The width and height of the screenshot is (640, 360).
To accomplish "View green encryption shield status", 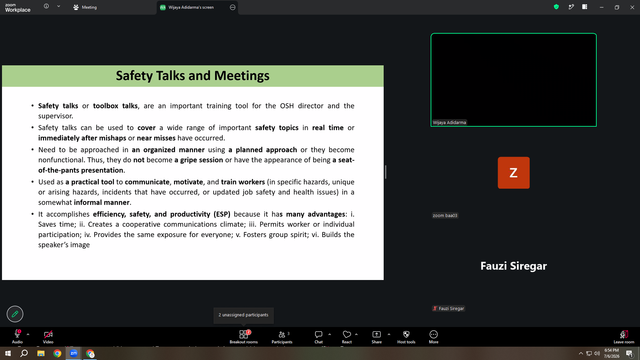I will pos(556,7).
